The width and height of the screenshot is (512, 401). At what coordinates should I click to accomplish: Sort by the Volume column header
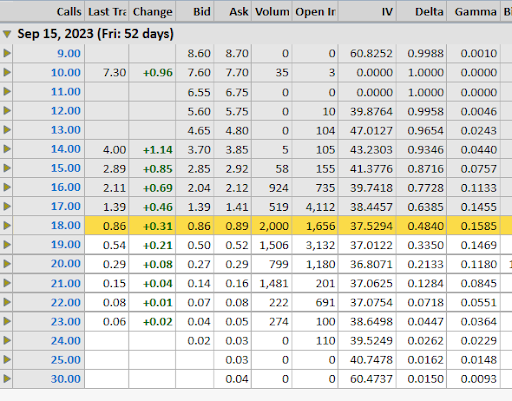point(272,12)
